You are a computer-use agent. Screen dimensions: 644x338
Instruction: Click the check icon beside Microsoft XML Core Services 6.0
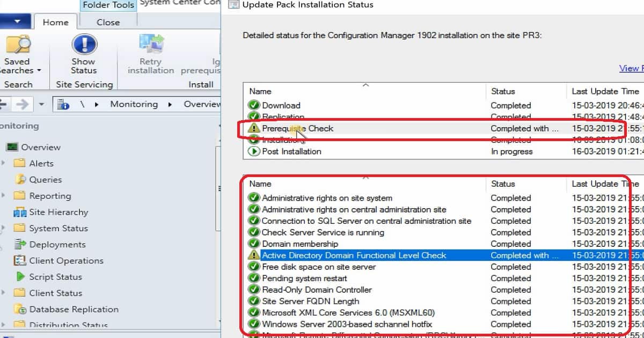[x=254, y=313]
